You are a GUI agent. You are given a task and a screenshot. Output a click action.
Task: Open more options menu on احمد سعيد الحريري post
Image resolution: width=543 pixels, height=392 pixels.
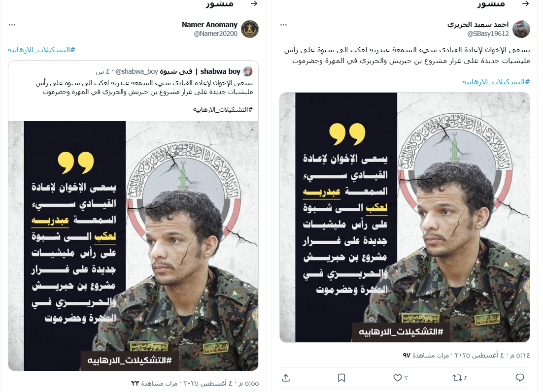tap(284, 25)
